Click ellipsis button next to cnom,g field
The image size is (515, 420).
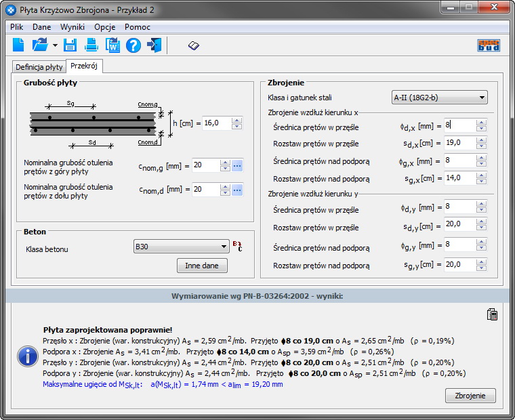coord(237,165)
